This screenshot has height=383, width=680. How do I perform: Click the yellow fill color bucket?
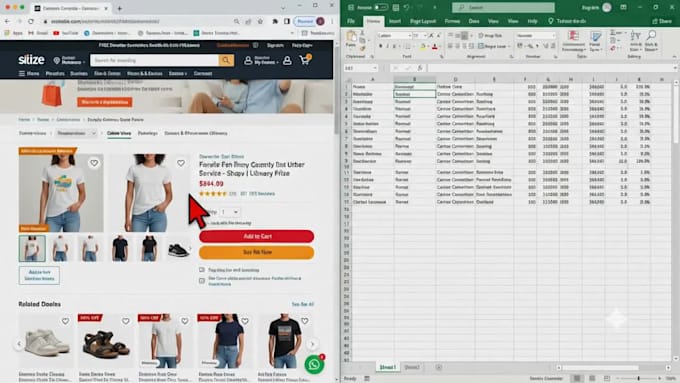[423, 46]
